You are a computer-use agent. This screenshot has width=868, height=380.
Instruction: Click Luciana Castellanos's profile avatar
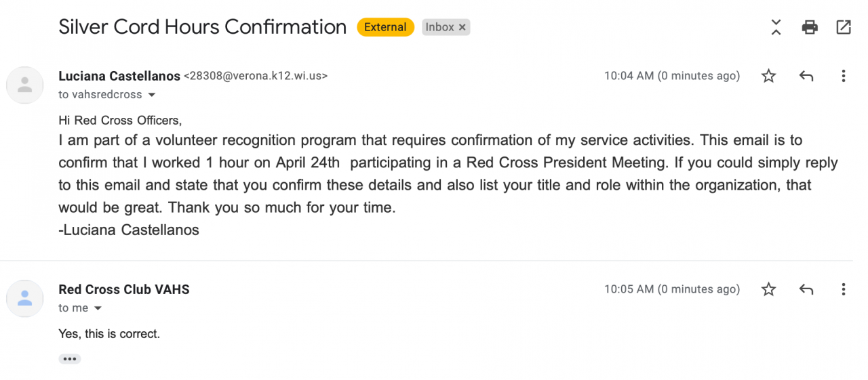click(25, 85)
